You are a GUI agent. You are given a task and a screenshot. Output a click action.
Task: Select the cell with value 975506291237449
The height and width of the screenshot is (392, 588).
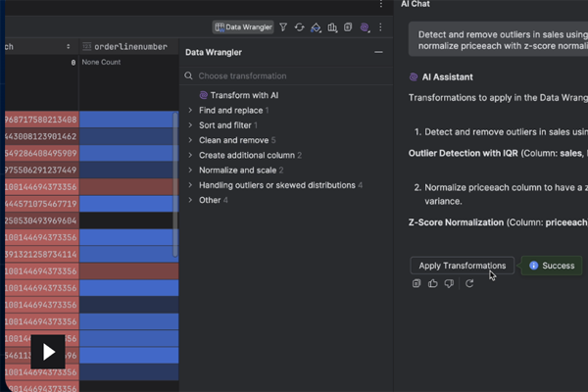(42, 171)
